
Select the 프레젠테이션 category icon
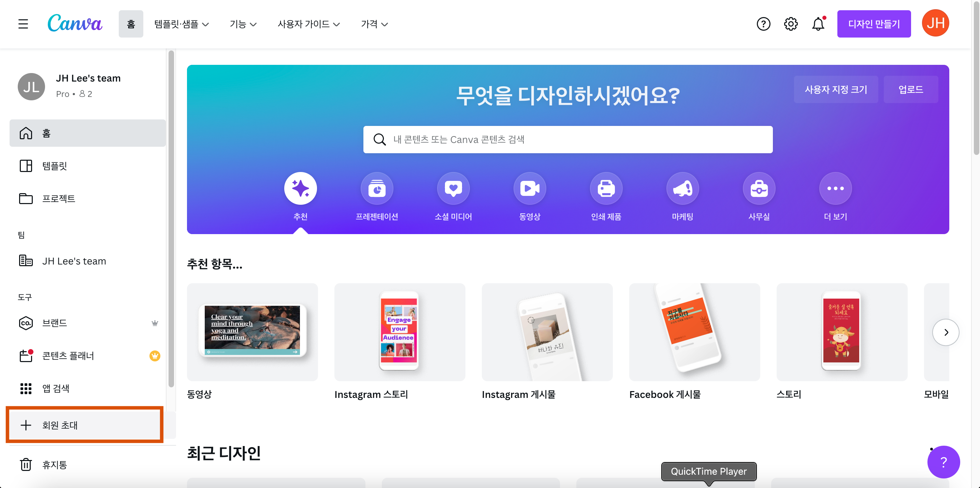tap(377, 189)
